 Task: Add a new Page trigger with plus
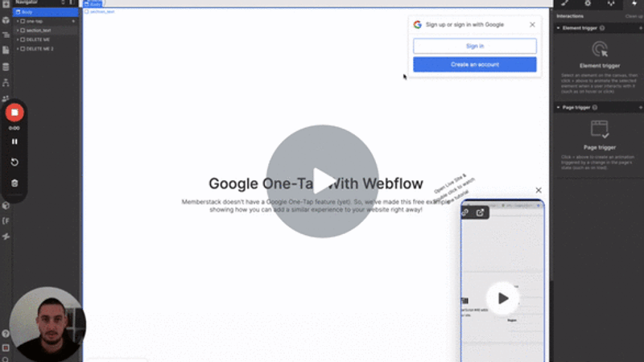(641, 107)
